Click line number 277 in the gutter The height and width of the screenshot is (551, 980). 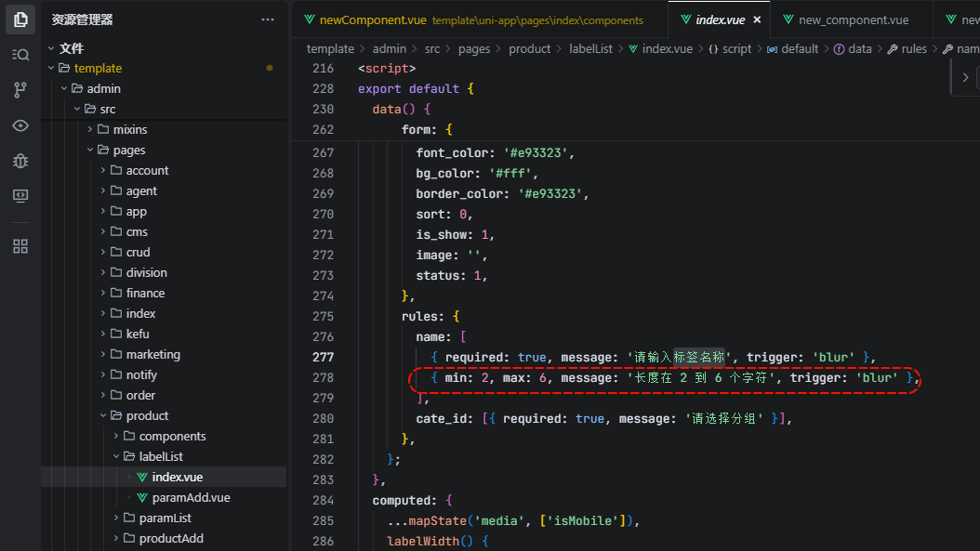pos(324,358)
